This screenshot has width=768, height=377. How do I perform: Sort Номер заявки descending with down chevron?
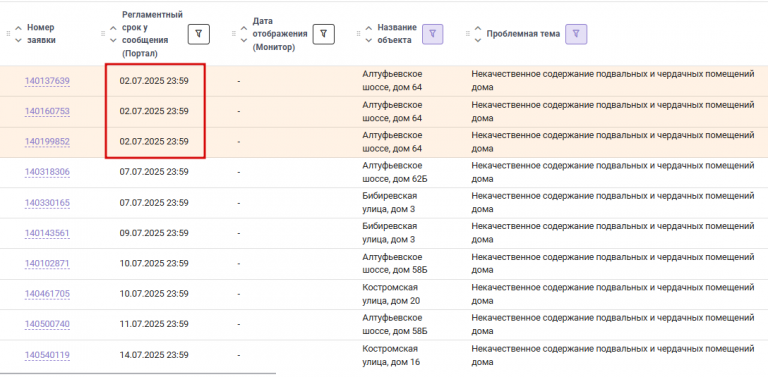(19, 41)
